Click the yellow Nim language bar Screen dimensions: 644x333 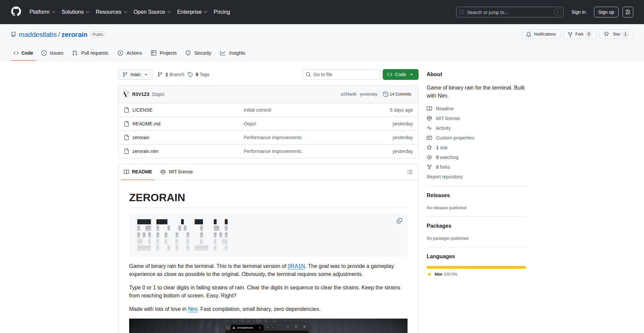coord(476,267)
